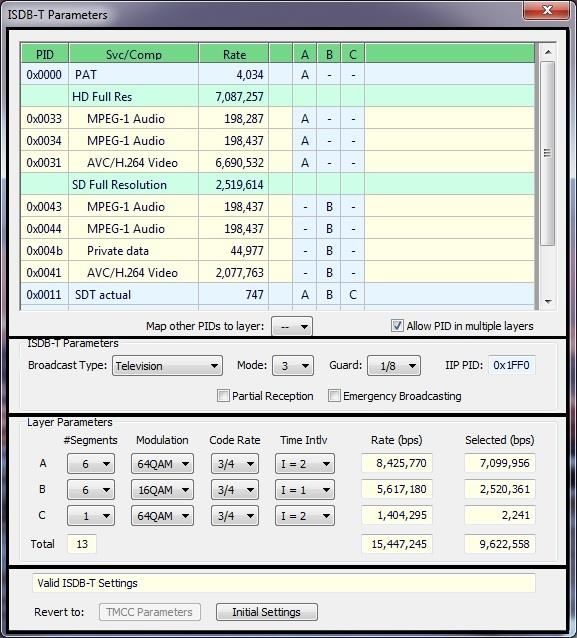The width and height of the screenshot is (577, 638).
Task: Click the Svc/Comp column header
Action: coord(134,54)
